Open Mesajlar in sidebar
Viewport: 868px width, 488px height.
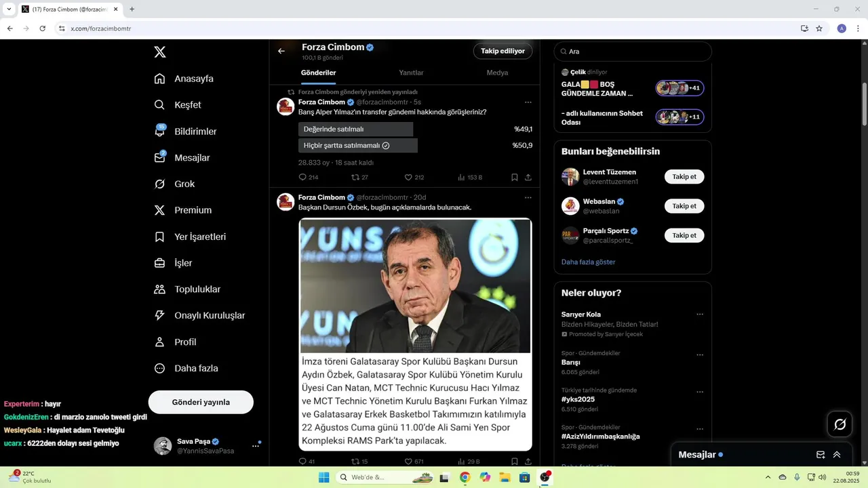[x=182, y=158]
